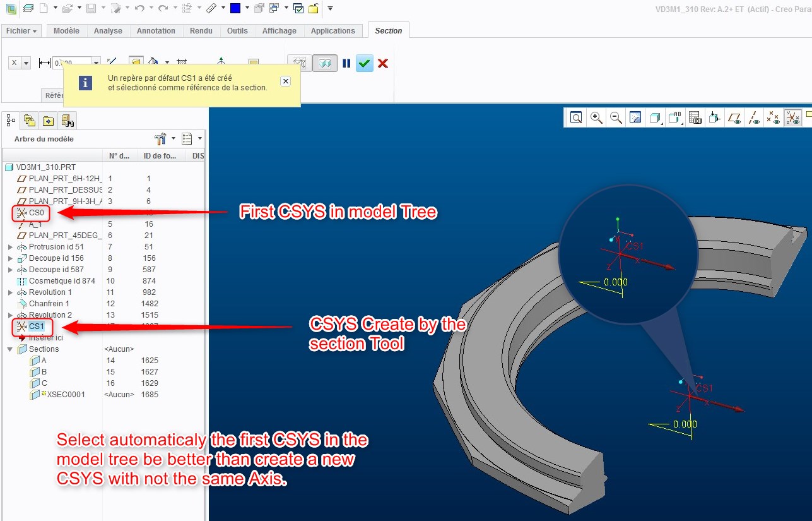Select CS0 in the model tree
Image resolution: width=812 pixels, height=521 pixels.
pyautogui.click(x=36, y=213)
